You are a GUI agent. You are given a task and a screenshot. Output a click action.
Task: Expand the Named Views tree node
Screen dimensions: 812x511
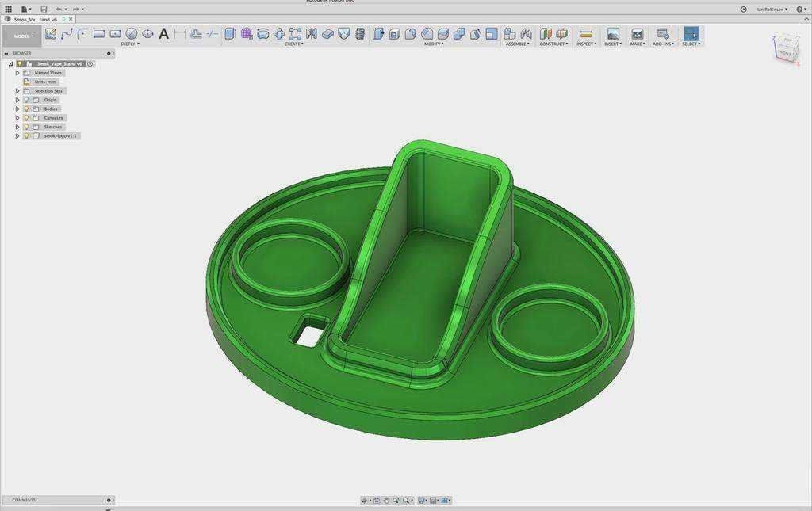(17, 73)
